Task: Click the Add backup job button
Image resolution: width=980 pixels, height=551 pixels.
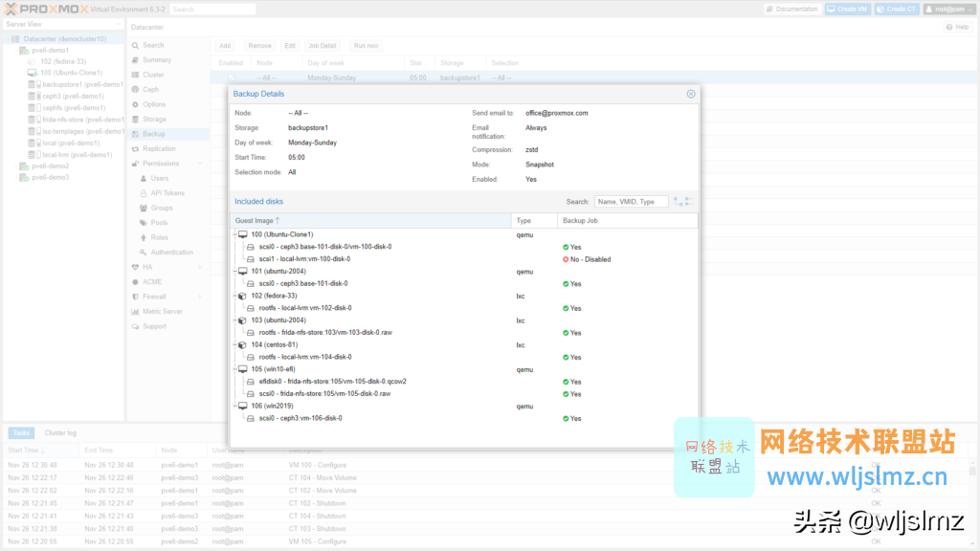Action: 224,46
